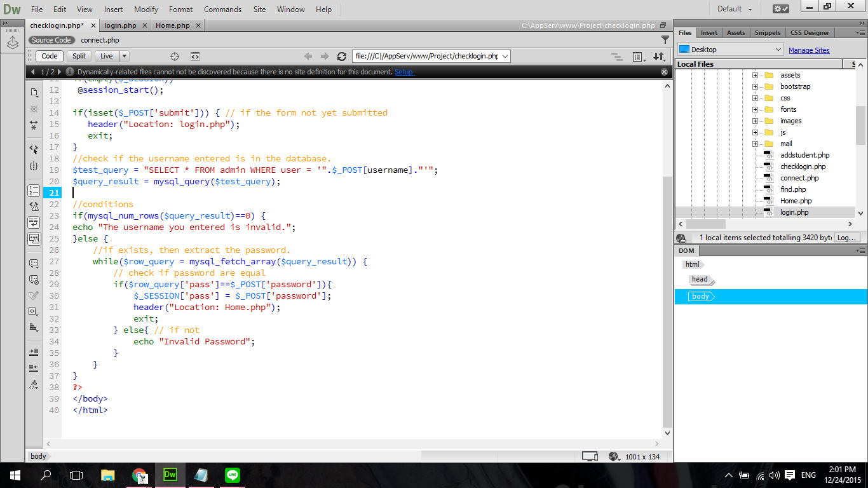868x488 pixels.
Task: Click Select Parent Tag icon
Action: [34, 149]
